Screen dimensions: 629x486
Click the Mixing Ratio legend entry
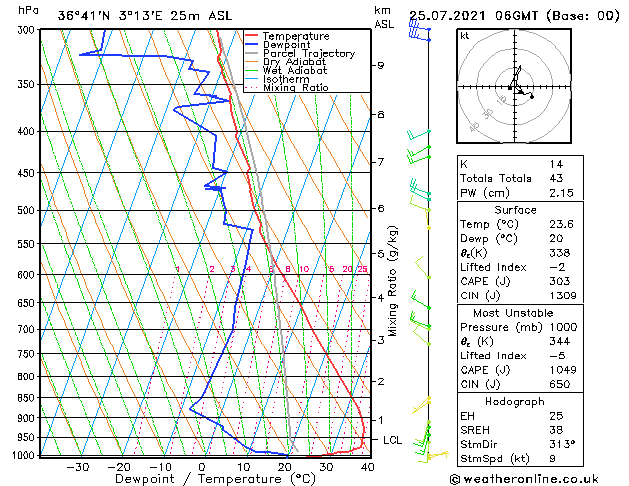pos(296,88)
